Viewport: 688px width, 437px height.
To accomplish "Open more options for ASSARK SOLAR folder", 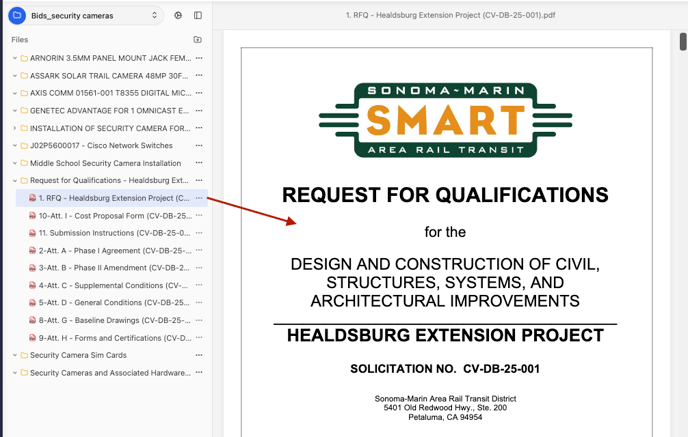I will tap(199, 75).
